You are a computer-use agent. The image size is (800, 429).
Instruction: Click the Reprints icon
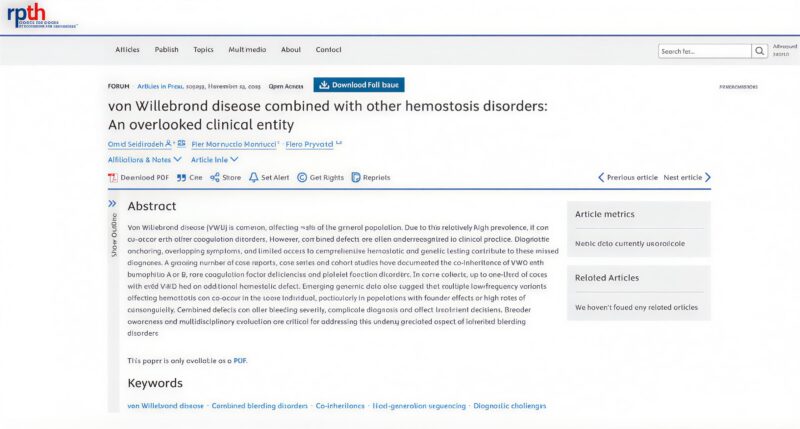[x=355, y=177]
